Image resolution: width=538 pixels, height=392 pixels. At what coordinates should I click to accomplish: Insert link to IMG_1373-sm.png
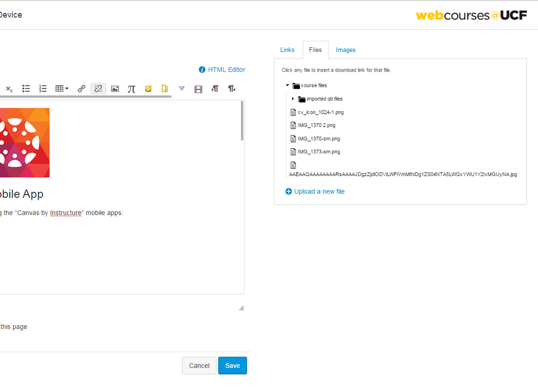tap(319, 152)
